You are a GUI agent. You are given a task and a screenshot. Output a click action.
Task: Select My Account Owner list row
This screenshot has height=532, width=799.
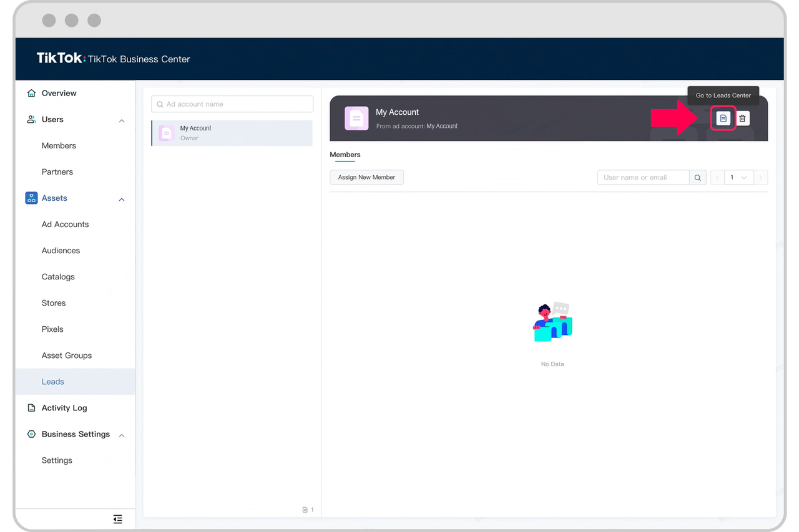(232, 133)
